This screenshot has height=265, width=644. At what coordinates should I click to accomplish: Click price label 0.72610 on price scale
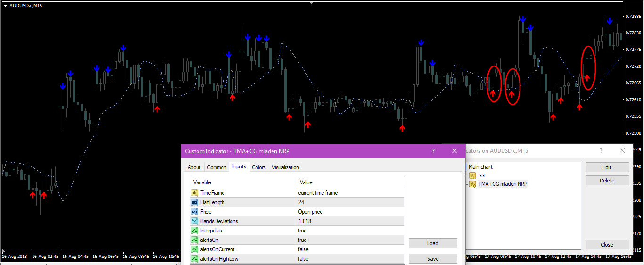coord(633,99)
